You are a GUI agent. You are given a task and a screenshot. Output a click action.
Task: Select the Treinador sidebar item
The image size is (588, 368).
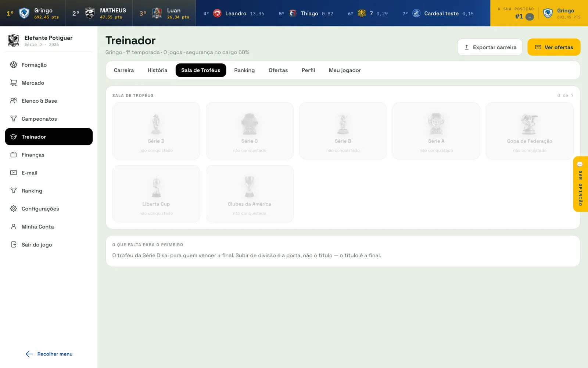tap(49, 137)
